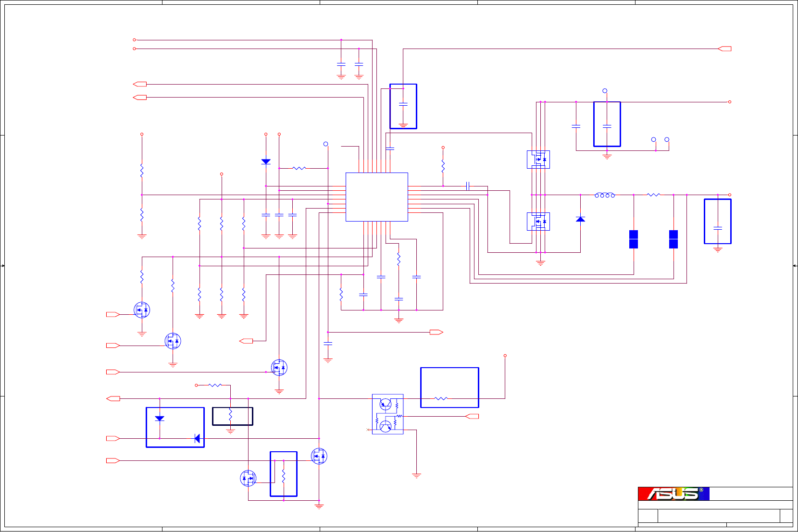Select the left solid blue rectangle below the inductor
Image resolution: width=798 pixels, height=532 pixels.
pyautogui.click(x=634, y=239)
